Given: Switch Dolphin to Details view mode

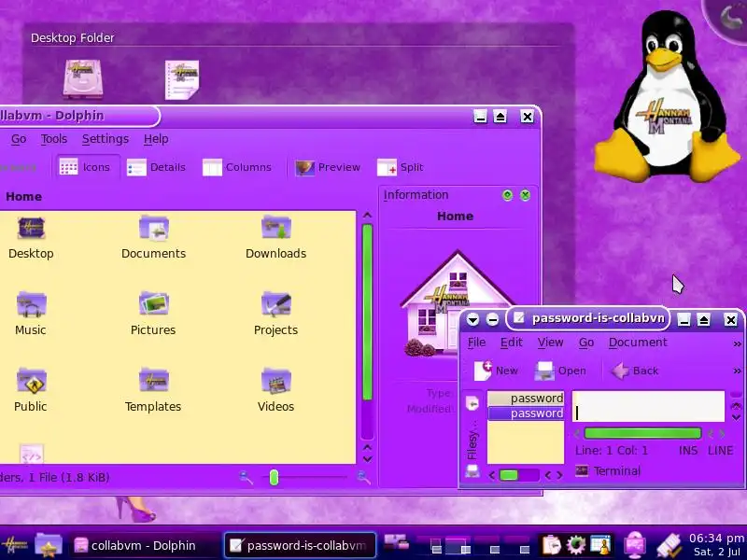Looking at the screenshot, I should pyautogui.click(x=156, y=167).
